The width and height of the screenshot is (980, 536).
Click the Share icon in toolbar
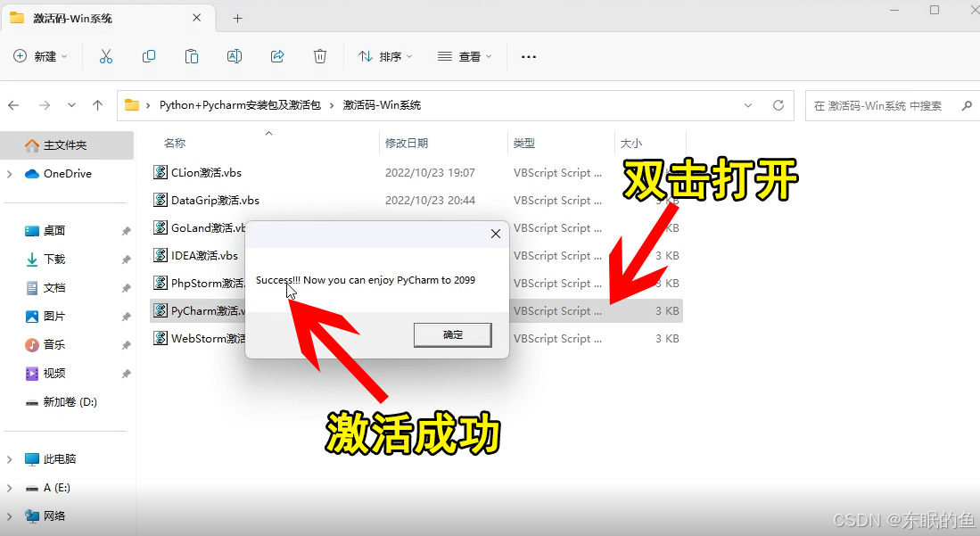click(276, 56)
